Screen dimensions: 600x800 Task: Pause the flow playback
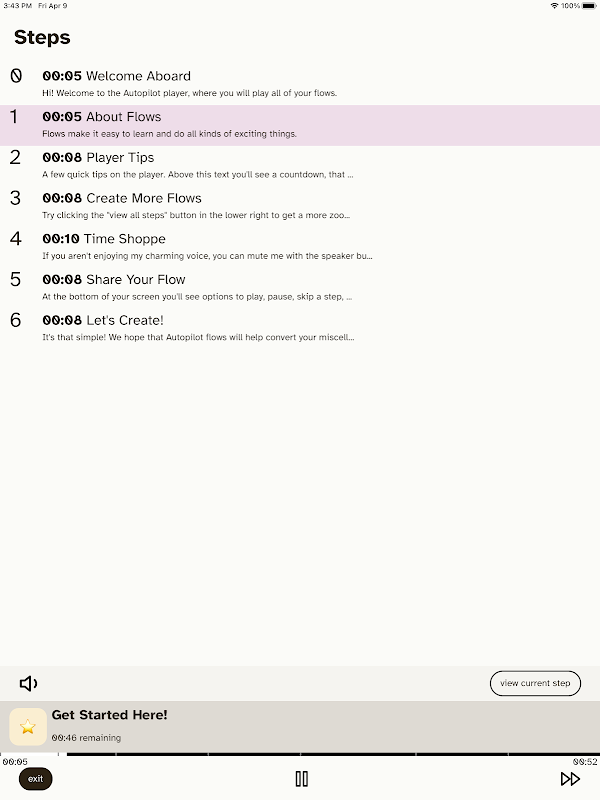click(x=302, y=779)
